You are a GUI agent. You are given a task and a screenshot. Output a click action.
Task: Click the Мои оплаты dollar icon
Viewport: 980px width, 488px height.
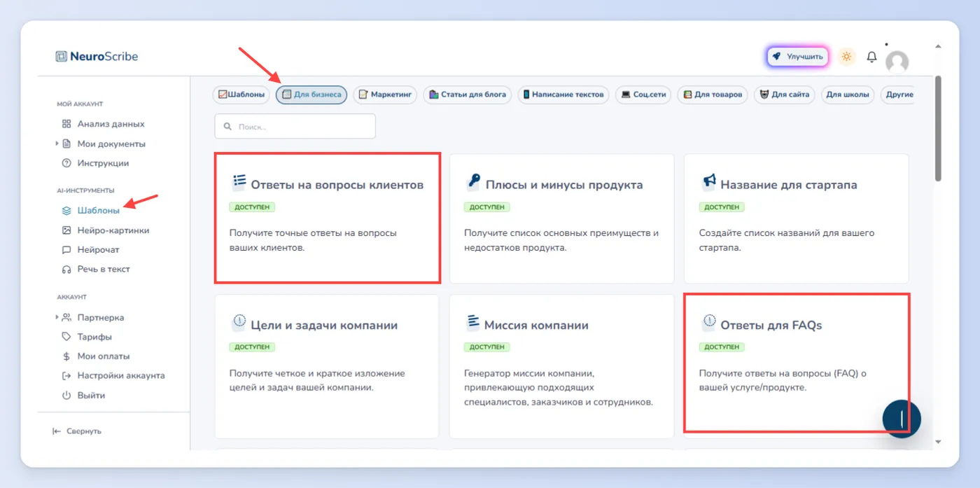pos(66,356)
